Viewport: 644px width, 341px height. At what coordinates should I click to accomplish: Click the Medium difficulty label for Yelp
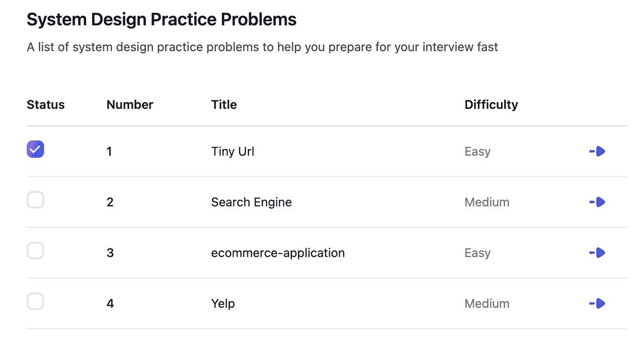point(487,304)
